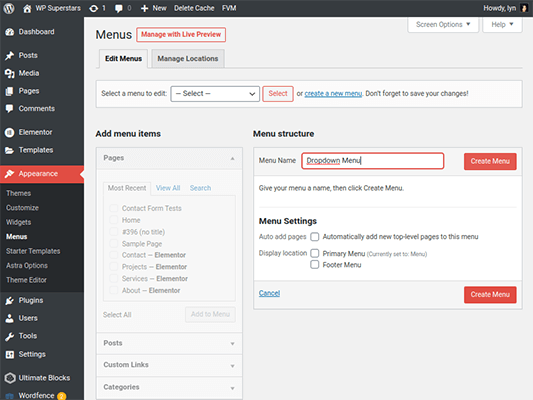Click the Cancel link
This screenshot has height=400, width=533.
269,293
